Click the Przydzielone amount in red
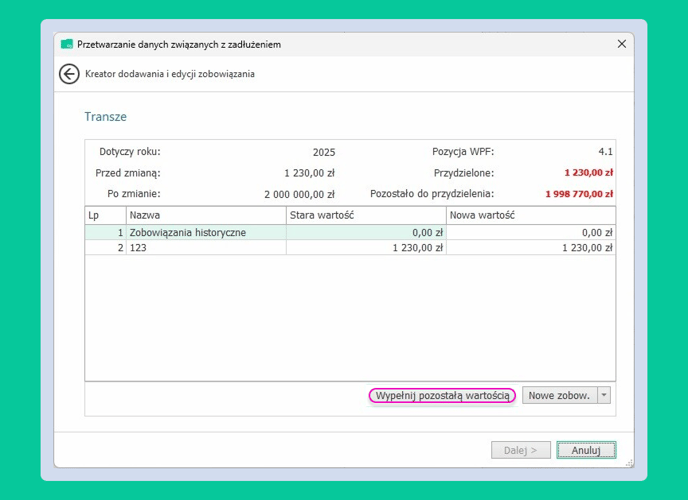Screen dimensions: 688x500 tap(588, 173)
